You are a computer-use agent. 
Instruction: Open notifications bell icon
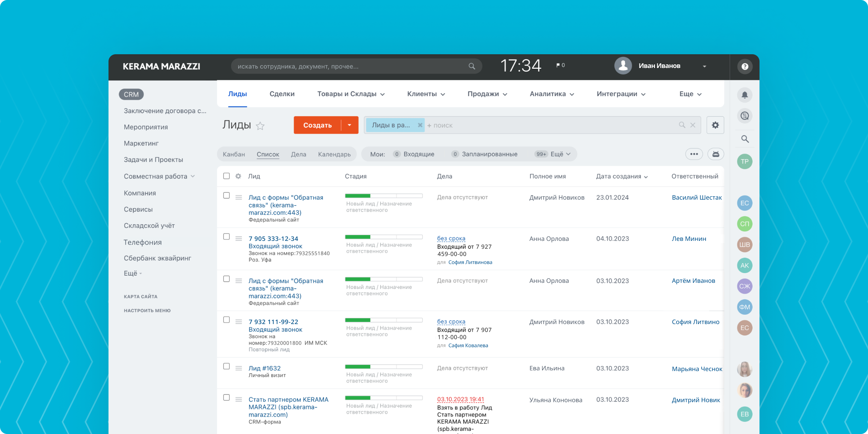coord(745,95)
